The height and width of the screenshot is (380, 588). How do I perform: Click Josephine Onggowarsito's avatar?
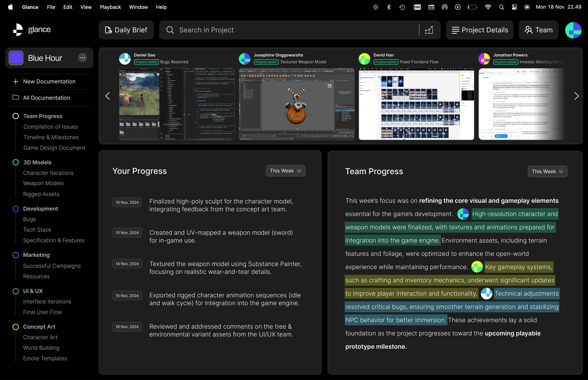pyautogui.click(x=245, y=59)
